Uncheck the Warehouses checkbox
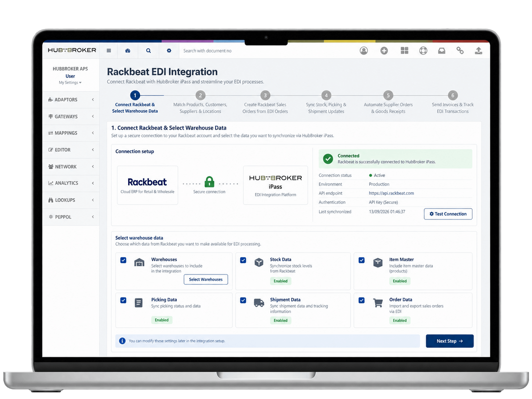This screenshot has height=399, width=532. (x=123, y=260)
